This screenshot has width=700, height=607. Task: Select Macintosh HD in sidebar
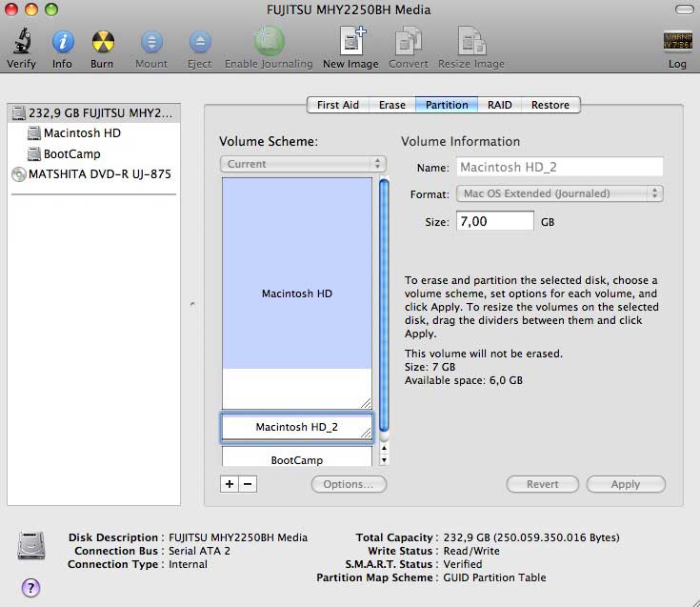click(x=82, y=133)
